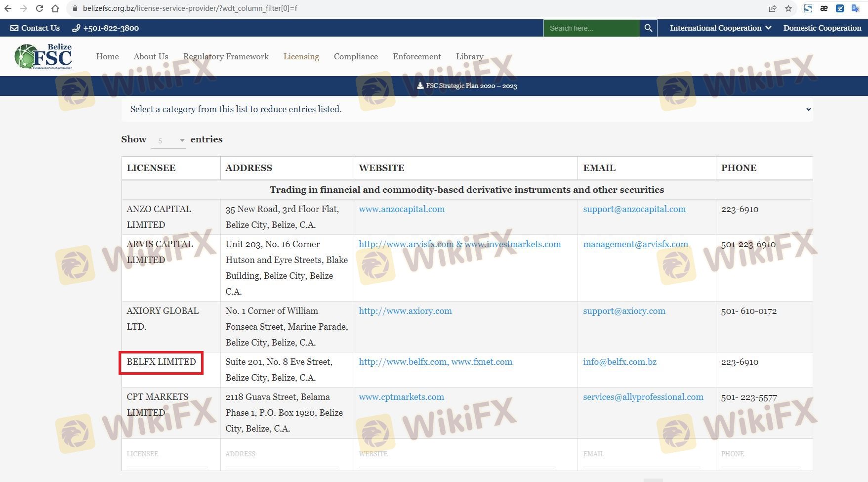Bookmark page with star icon

pos(788,8)
